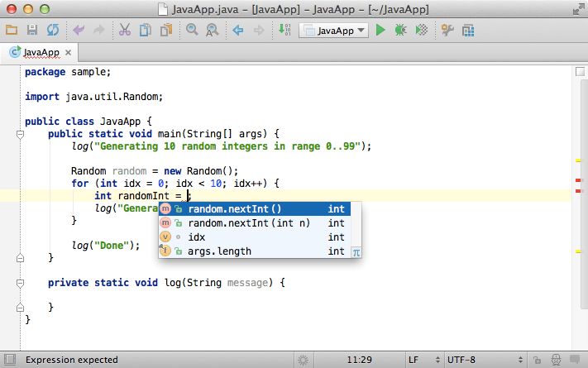Enter full screen via title bar arrows

coord(578,9)
